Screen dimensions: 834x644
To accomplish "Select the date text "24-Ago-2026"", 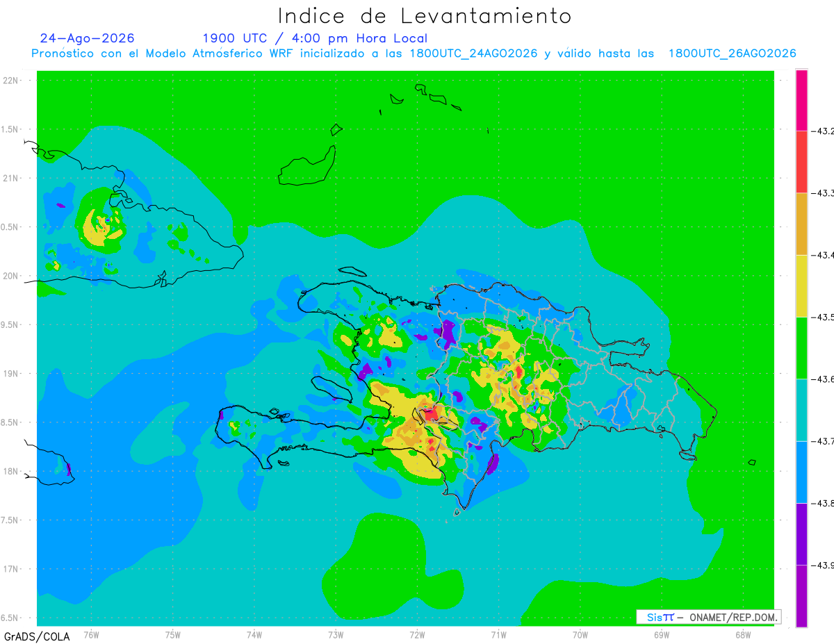I will click(x=88, y=38).
